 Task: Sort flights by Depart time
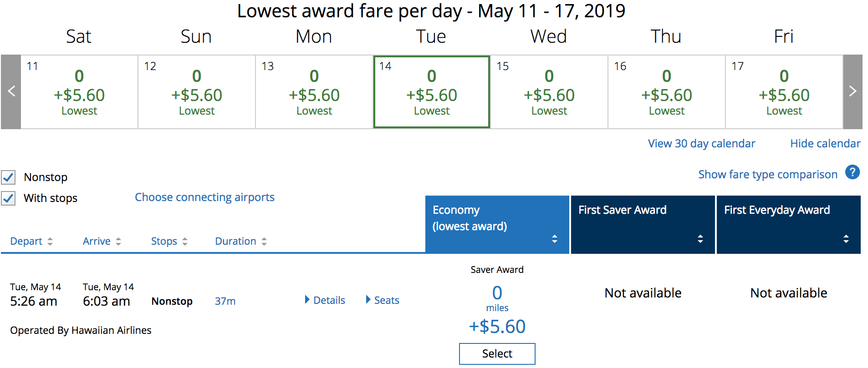point(31,241)
